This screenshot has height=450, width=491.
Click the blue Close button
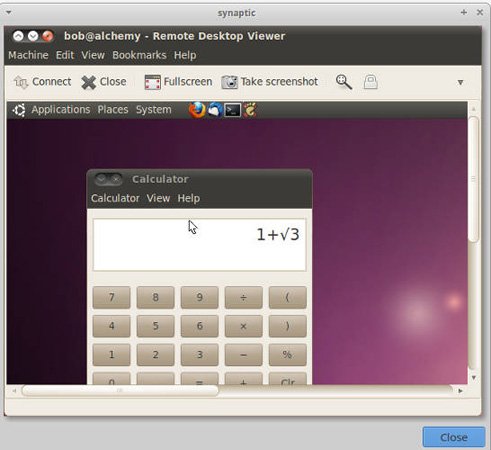click(454, 437)
